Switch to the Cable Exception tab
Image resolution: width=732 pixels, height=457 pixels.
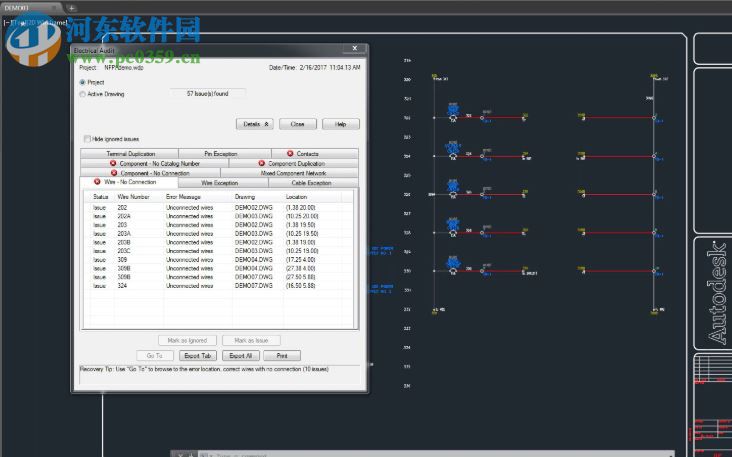coord(313,183)
